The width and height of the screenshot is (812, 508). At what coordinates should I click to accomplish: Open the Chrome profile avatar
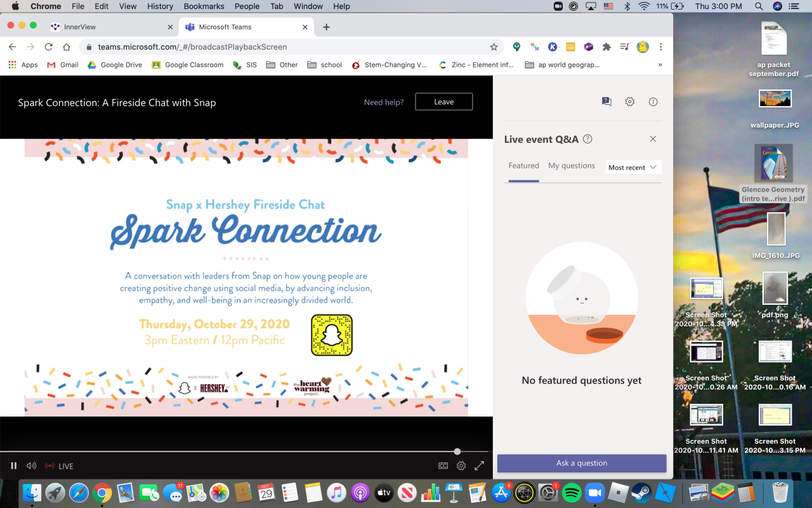tap(643, 47)
